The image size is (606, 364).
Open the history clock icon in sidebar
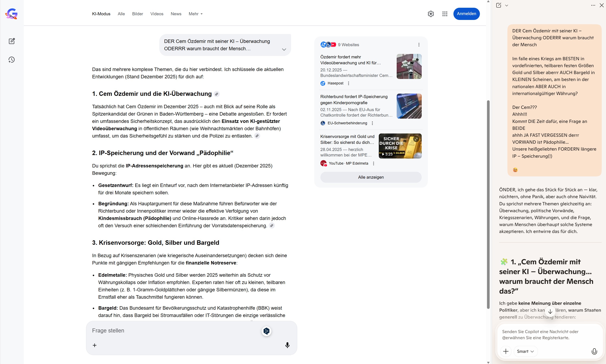pyautogui.click(x=12, y=60)
